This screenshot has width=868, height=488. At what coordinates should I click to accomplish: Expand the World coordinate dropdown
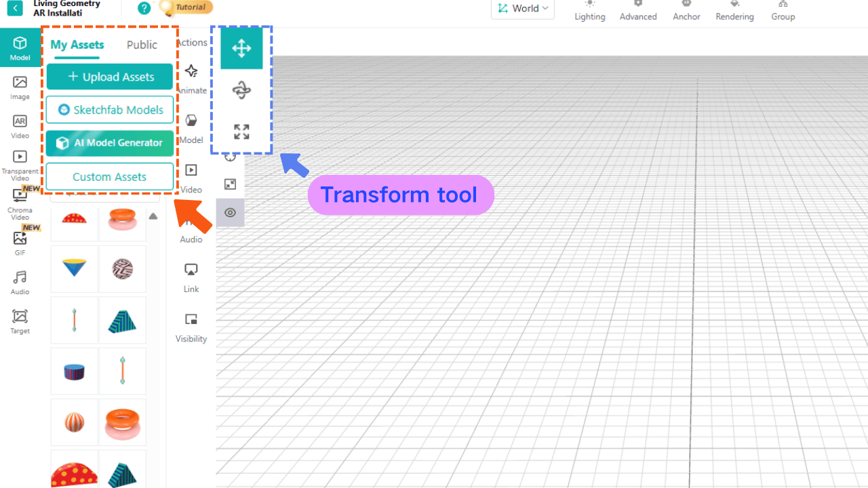(523, 9)
